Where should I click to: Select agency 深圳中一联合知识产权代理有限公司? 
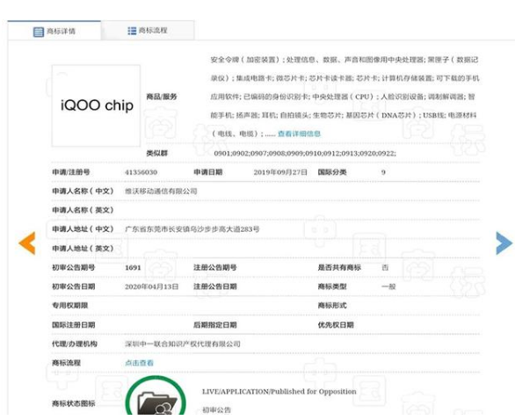[182, 344]
